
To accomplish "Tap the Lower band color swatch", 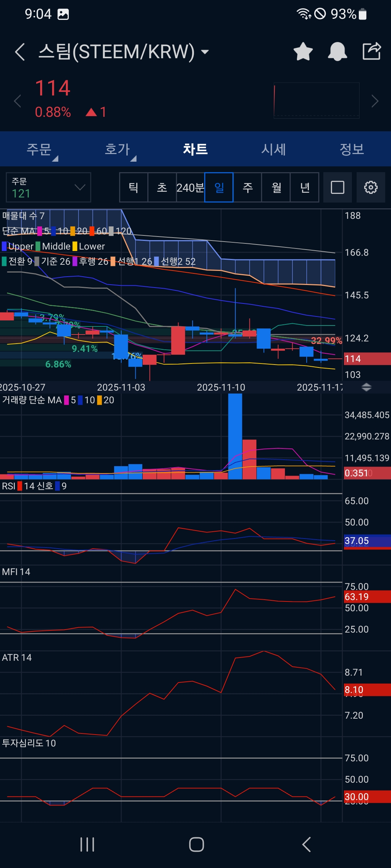I will click(x=75, y=246).
